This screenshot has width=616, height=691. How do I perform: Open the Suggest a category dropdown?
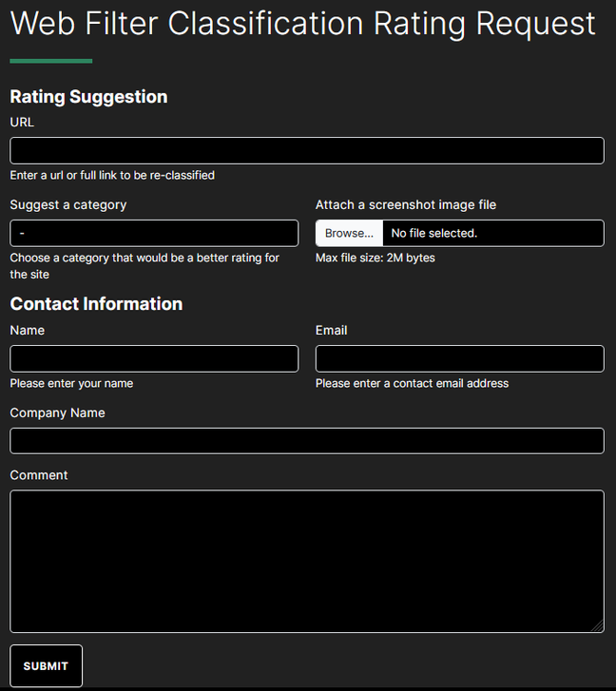point(154,233)
